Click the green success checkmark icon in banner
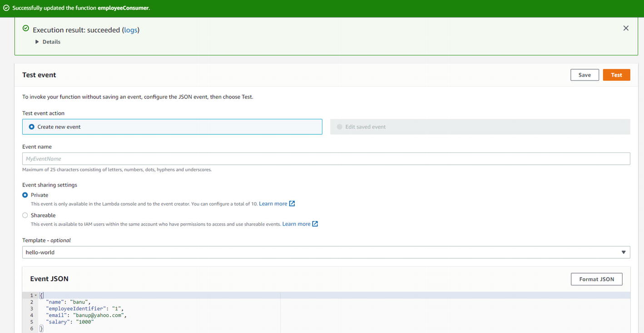This screenshot has width=644, height=333. click(6, 8)
